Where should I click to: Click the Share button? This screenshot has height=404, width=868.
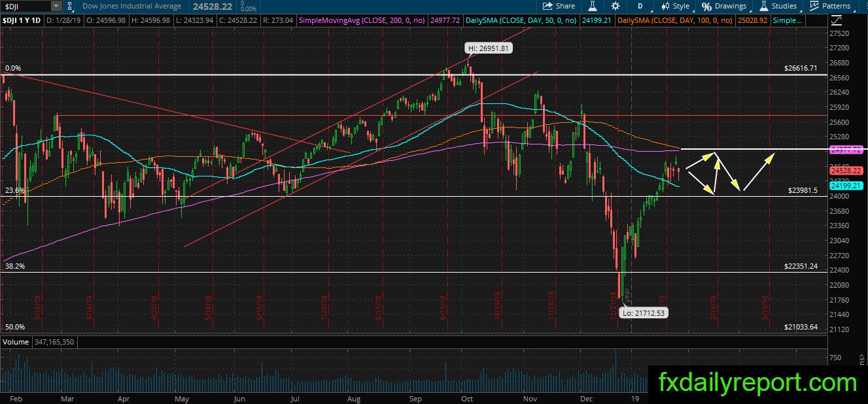[x=559, y=6]
